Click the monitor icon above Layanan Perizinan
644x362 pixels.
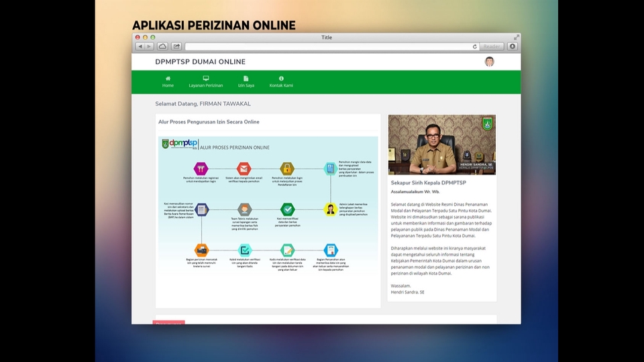click(206, 78)
